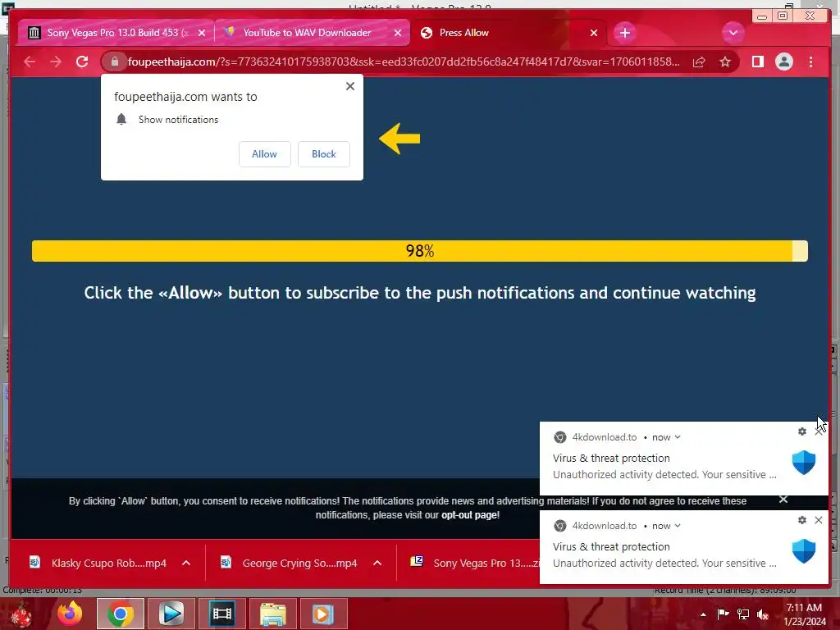Expand options for Klasky Csupo download
This screenshot has width=840, height=630.
(186, 563)
